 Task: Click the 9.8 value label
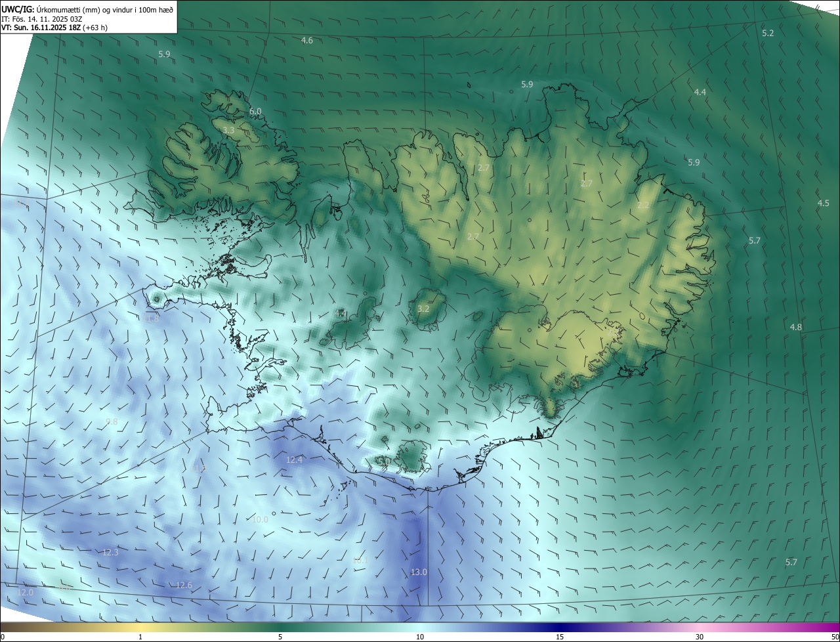click(x=111, y=421)
